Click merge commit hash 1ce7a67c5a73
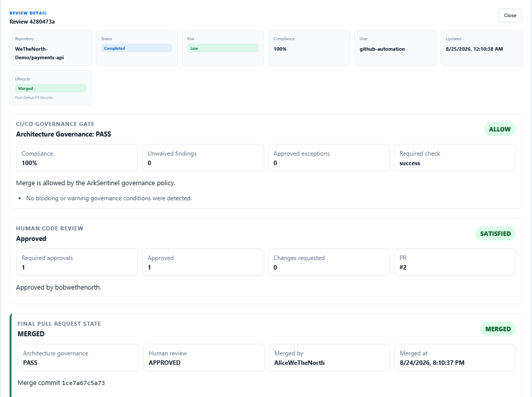The width and height of the screenshot is (532, 397). point(83,383)
